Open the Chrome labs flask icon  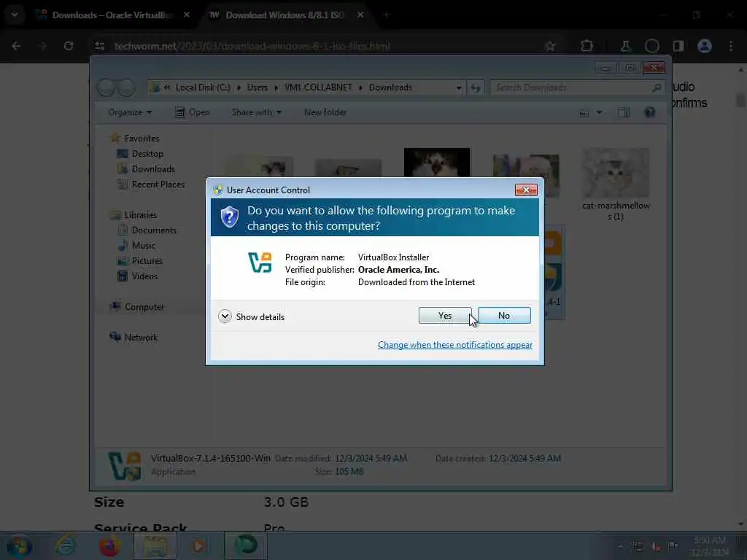pyautogui.click(x=625, y=46)
